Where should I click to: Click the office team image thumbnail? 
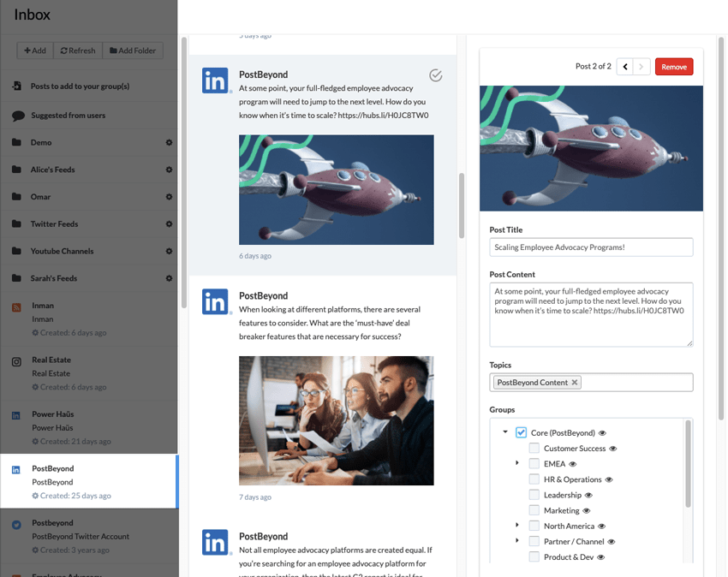click(336, 420)
